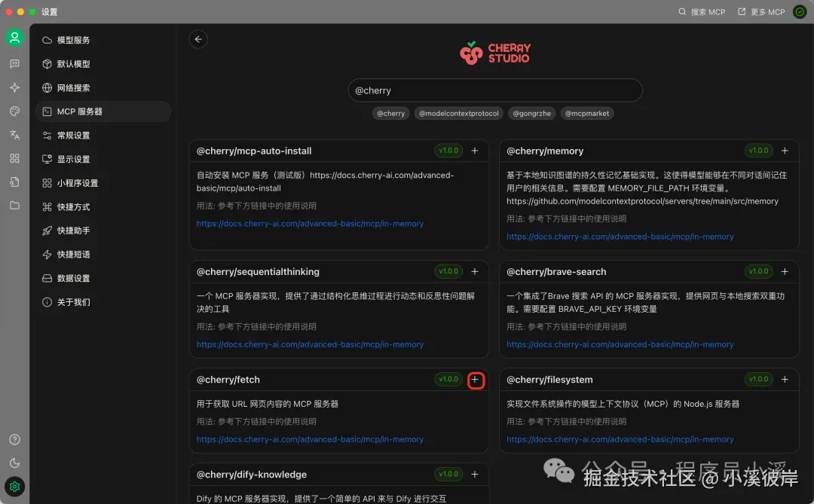Open the knowledge base sidebar icon
814x504 pixels.
[x=14, y=182]
